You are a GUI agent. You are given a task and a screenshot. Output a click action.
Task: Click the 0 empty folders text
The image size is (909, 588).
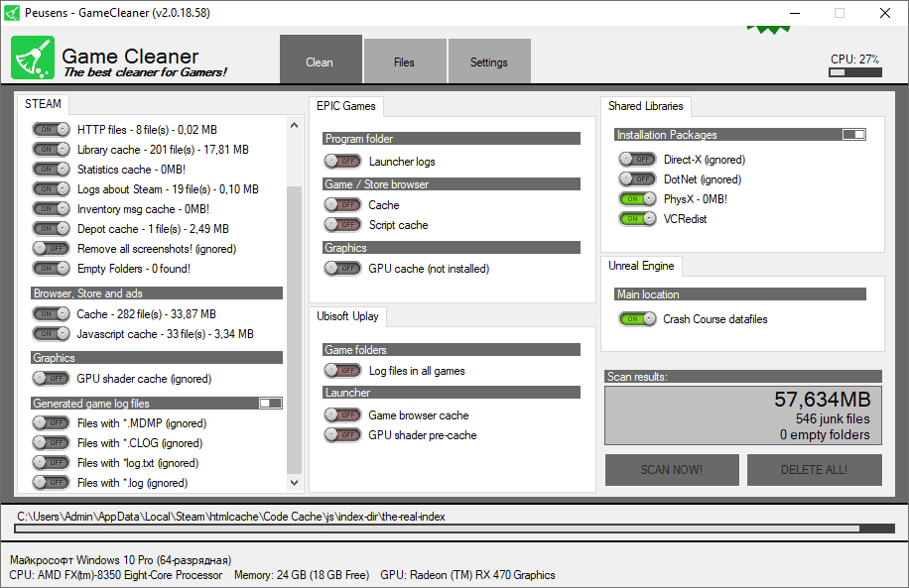825,435
